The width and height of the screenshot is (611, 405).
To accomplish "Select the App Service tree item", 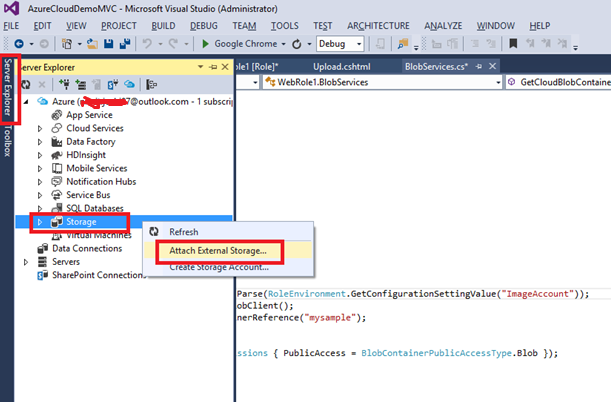I will (x=89, y=115).
